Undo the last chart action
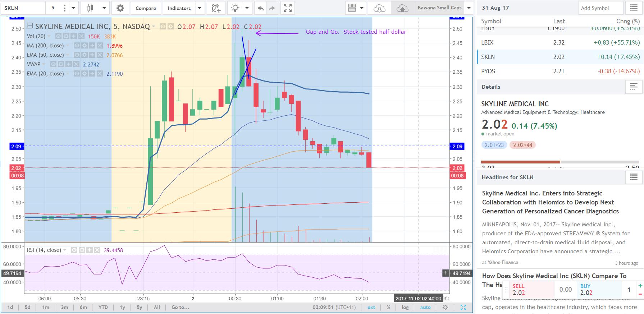This screenshot has height=314, width=644. pos(260,8)
